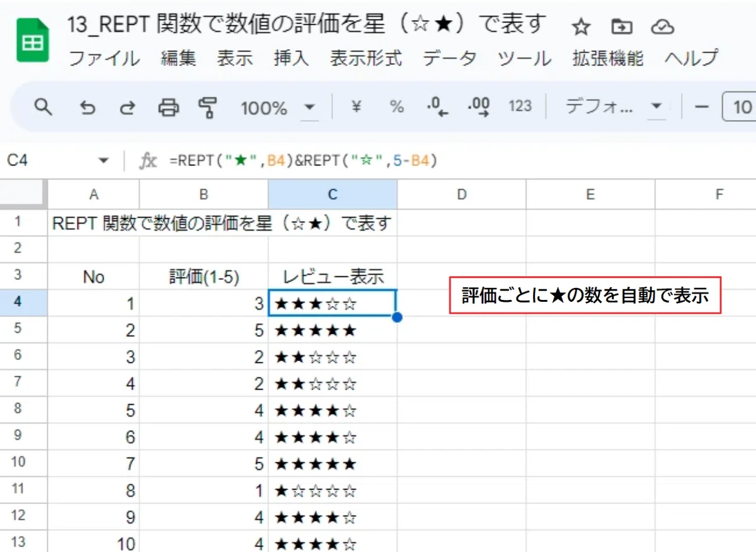
Task: Open the 拡張機能 menu
Action: point(608,59)
